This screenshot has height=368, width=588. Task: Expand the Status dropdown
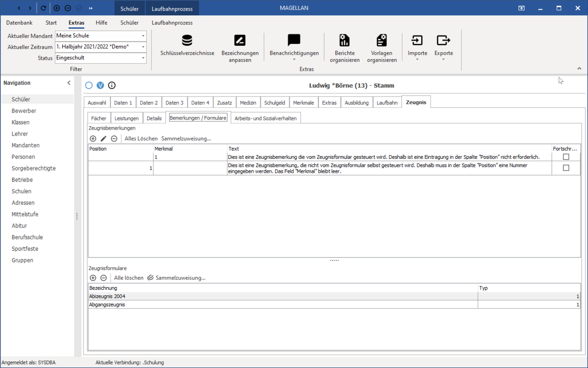click(143, 58)
